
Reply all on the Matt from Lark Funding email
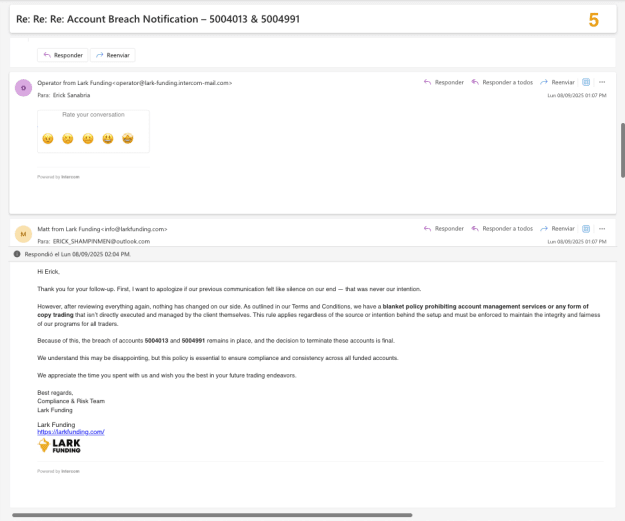[x=502, y=228]
